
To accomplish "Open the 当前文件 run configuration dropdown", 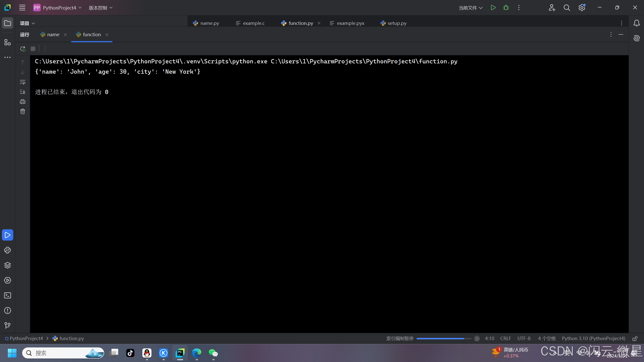I will click(x=470, y=8).
